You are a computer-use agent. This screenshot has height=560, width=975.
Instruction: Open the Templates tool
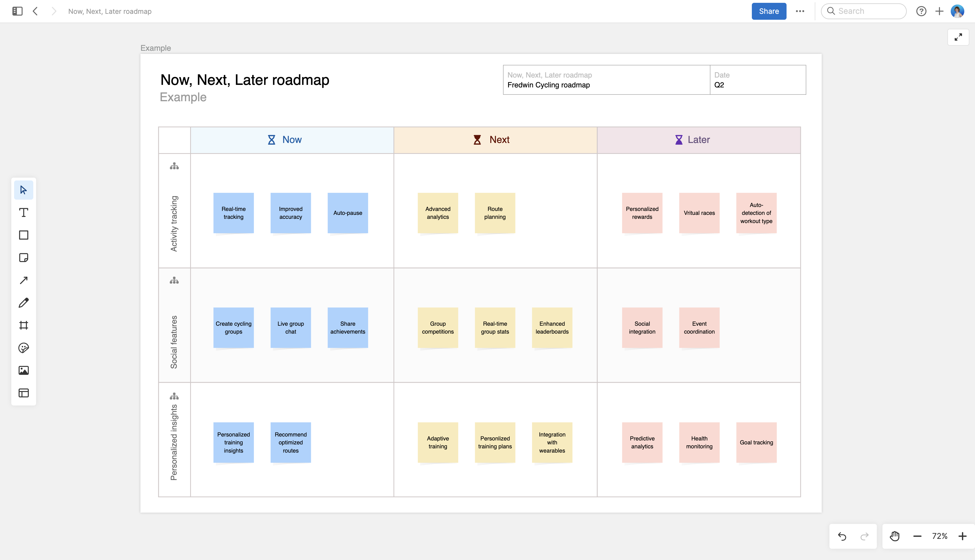23,393
